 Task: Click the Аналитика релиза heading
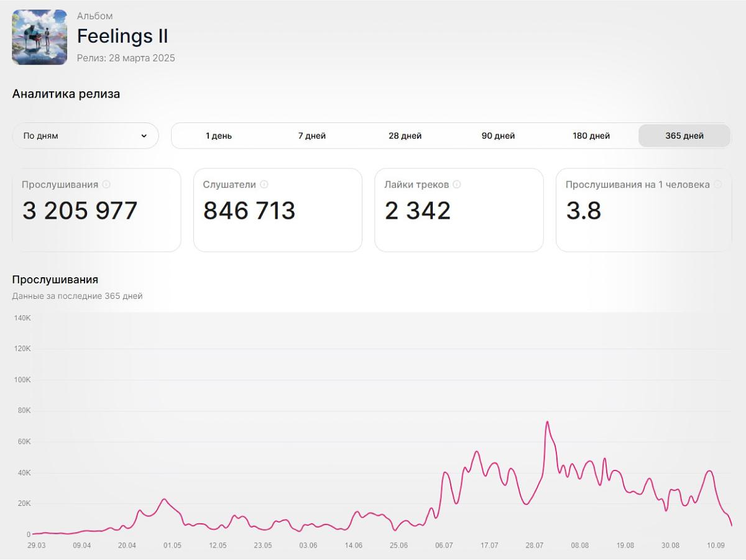pyautogui.click(x=66, y=94)
